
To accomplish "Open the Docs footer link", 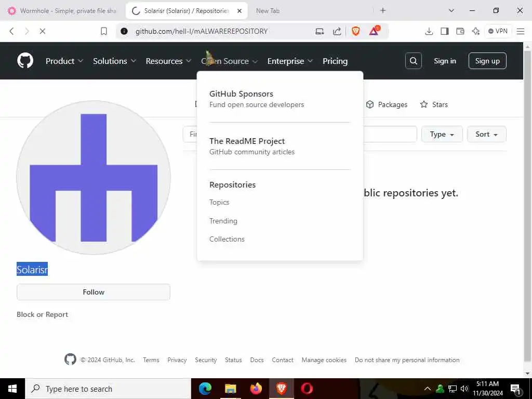I will [x=257, y=360].
